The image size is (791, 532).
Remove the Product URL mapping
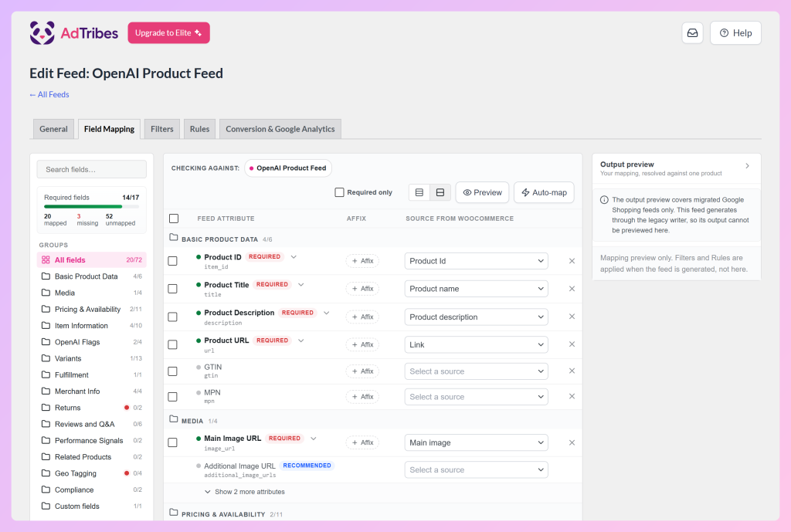coord(572,344)
